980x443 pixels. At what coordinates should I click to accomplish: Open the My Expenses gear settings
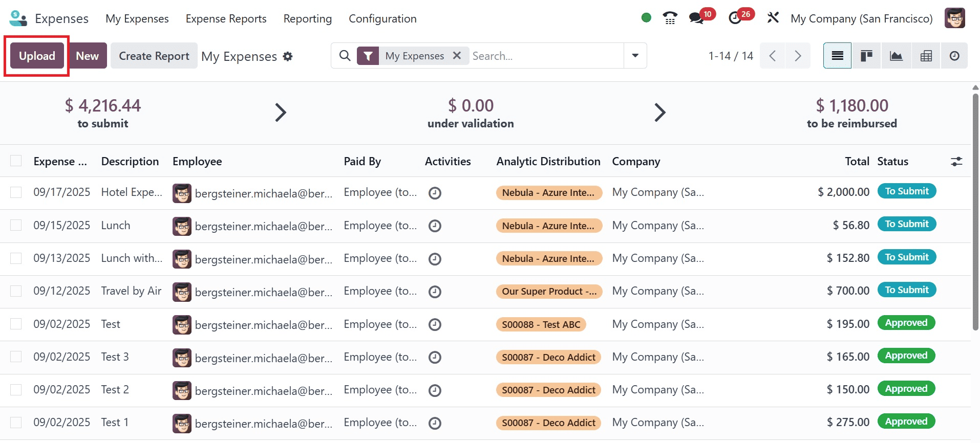coord(288,56)
